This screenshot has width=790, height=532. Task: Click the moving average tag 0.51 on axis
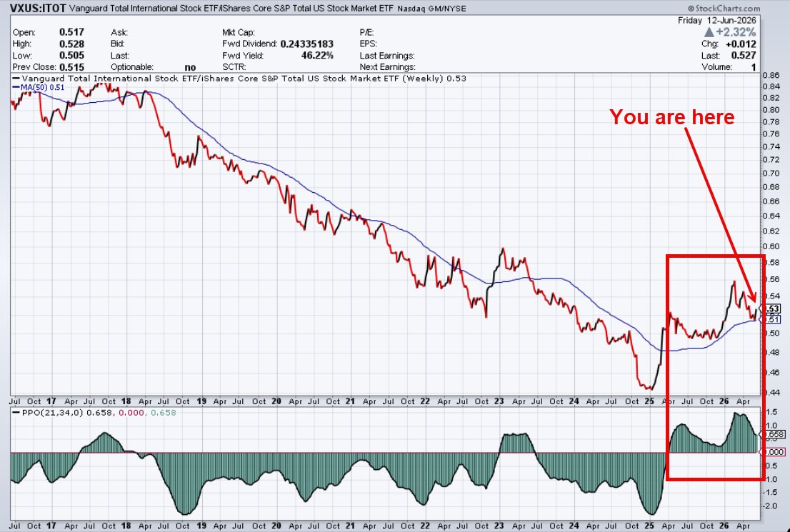point(772,319)
